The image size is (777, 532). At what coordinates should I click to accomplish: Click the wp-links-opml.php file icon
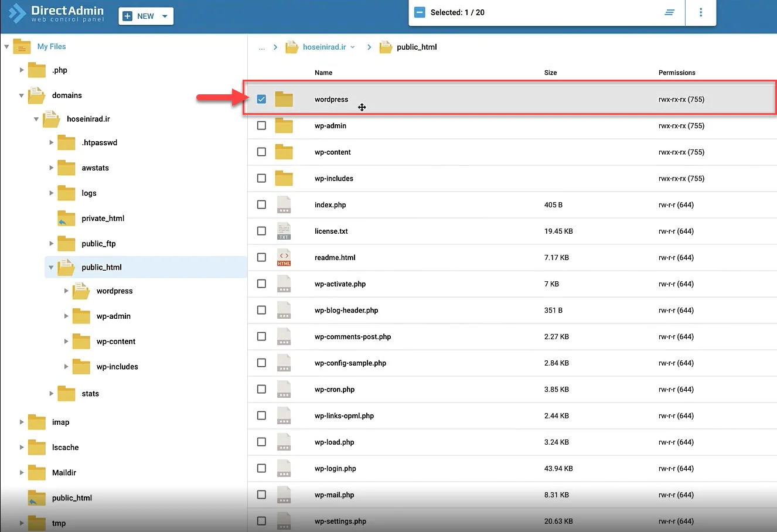click(284, 415)
